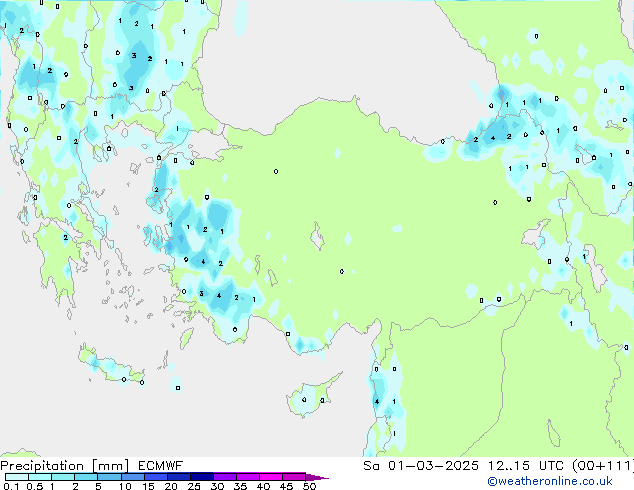Click the 40–45 mm magenta legend box

click(271, 477)
